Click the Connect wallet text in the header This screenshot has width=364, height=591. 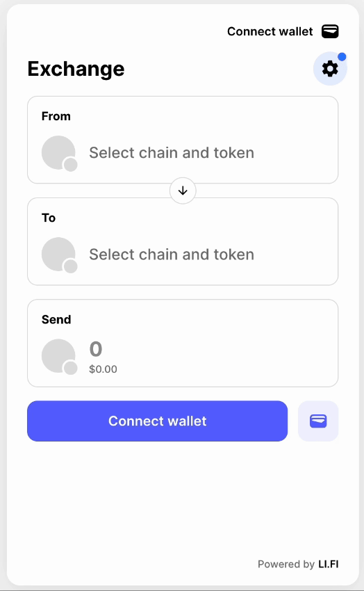(270, 31)
